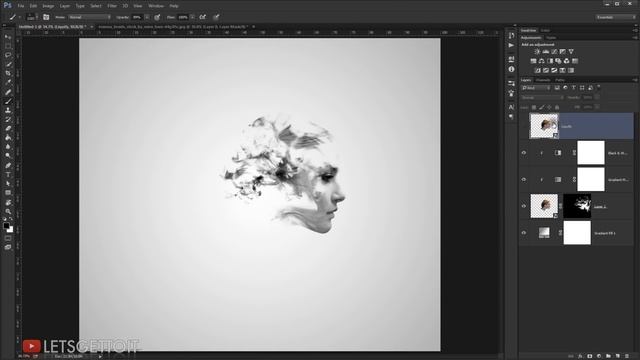Open the Brush Preset picker arrow
This screenshot has height=360, width=640.
pos(36,17)
